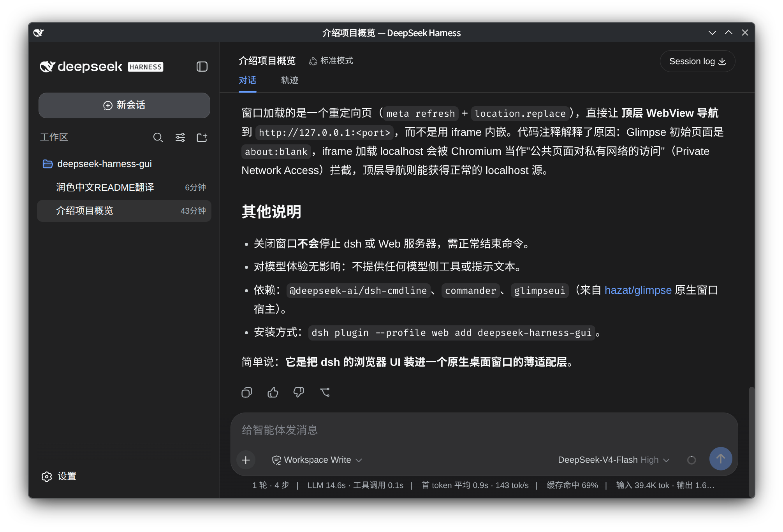Open Workspace Write permission dropdown

pyautogui.click(x=317, y=460)
